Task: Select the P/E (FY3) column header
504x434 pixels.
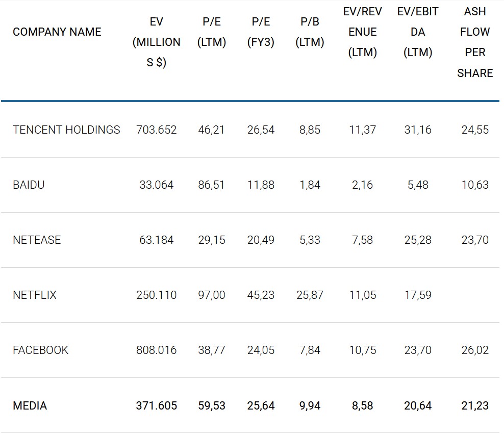Action: click(261, 32)
